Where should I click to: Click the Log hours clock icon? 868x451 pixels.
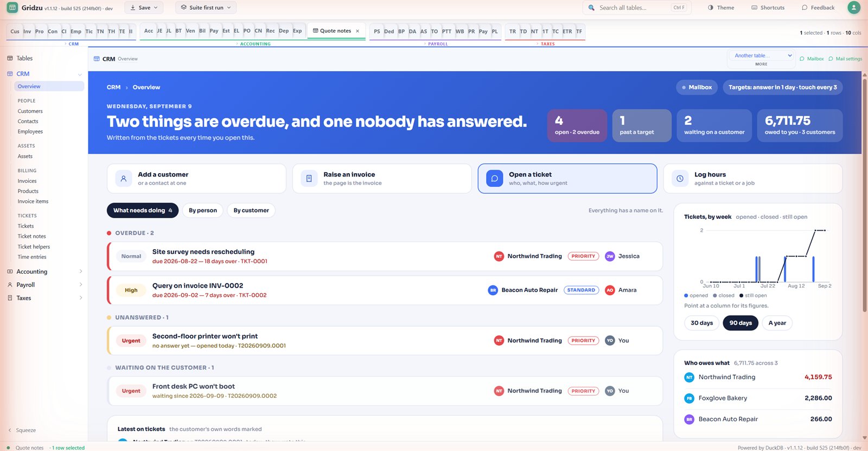pyautogui.click(x=680, y=179)
